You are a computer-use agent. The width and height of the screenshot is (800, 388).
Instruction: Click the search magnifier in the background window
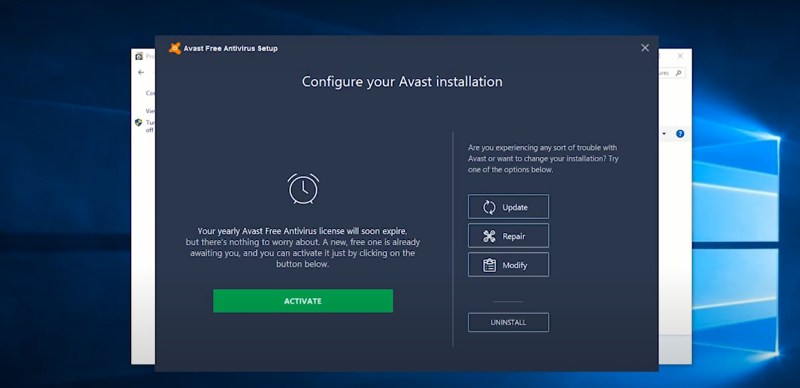tap(678, 73)
